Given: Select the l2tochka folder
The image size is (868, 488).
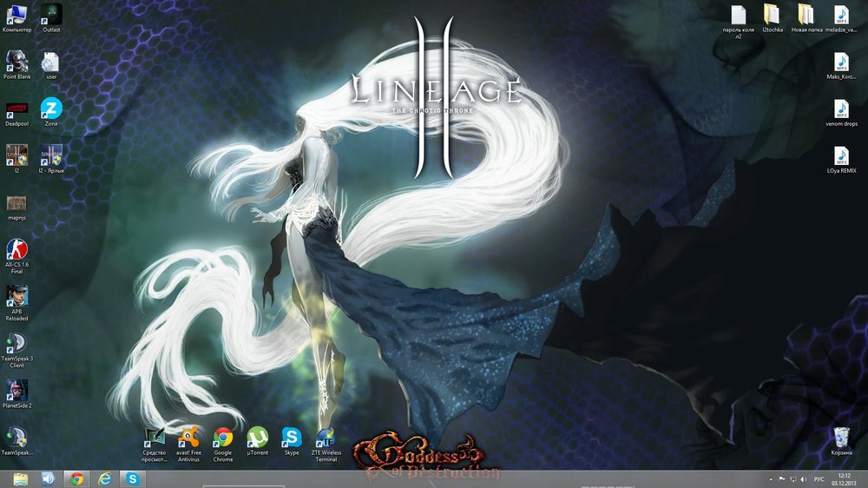Looking at the screenshot, I should [772, 15].
